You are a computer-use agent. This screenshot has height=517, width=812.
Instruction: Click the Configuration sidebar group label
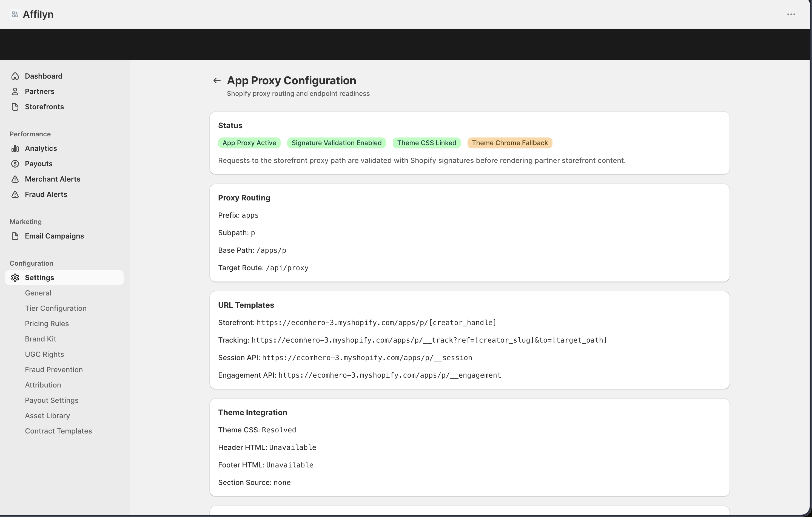coord(31,263)
